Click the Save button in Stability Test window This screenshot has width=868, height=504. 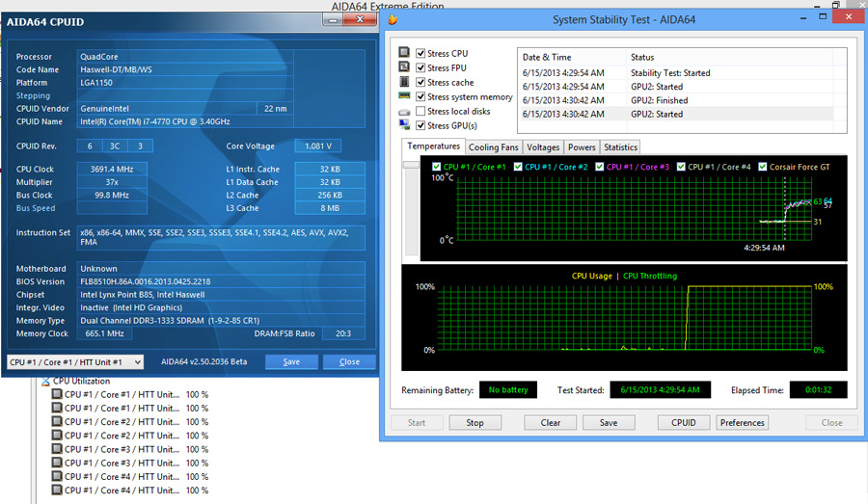click(609, 423)
